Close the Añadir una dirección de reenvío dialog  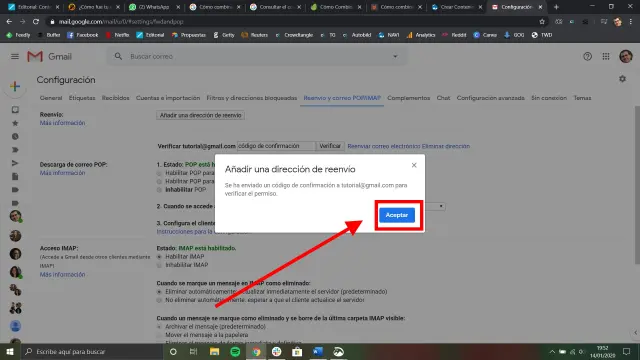(x=414, y=165)
